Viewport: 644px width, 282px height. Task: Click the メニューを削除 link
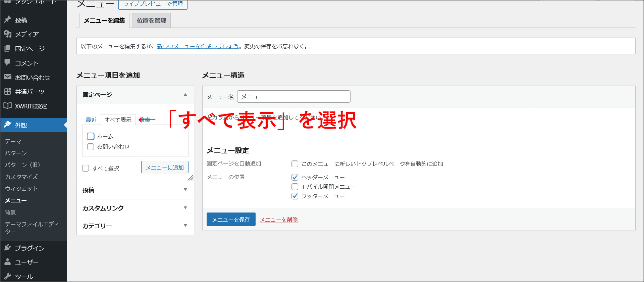[279, 220]
